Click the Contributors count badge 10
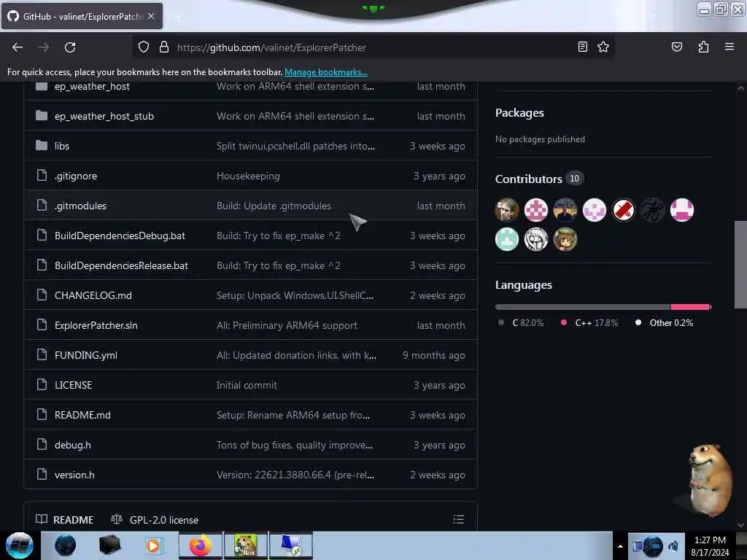Image resolution: width=747 pixels, height=560 pixels. tap(575, 179)
